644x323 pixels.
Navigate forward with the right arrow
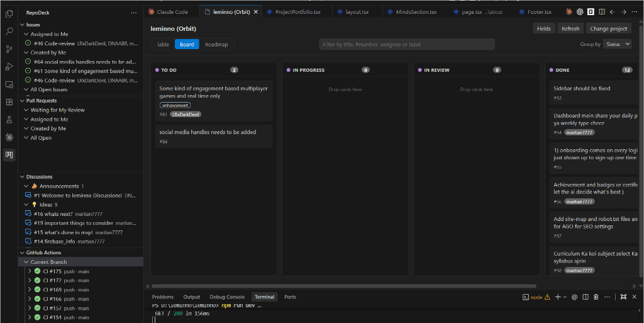[x=623, y=12]
